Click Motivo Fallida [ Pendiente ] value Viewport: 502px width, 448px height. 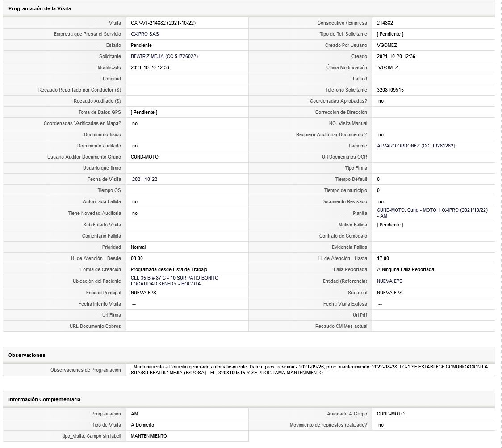tap(390, 225)
